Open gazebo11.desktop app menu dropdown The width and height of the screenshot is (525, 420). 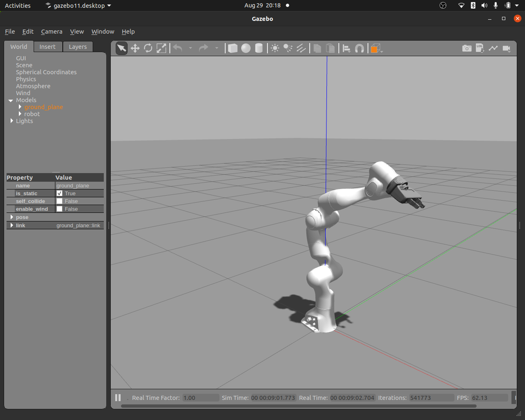click(x=78, y=6)
